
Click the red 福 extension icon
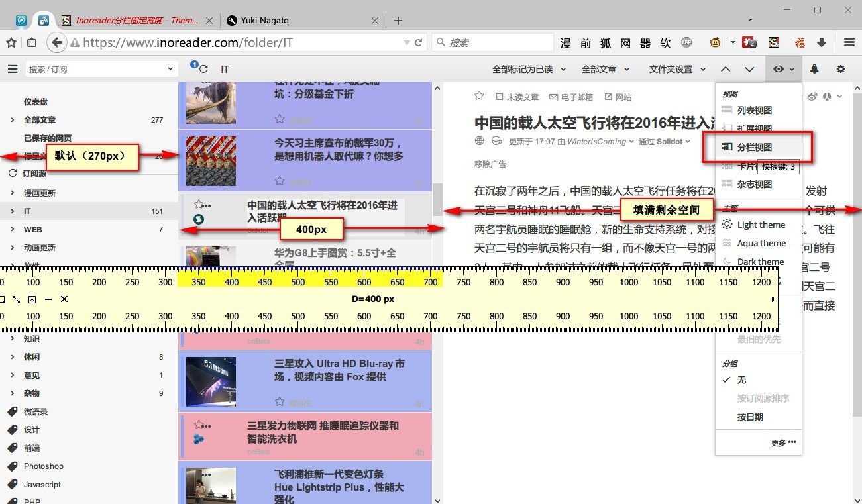(x=800, y=42)
